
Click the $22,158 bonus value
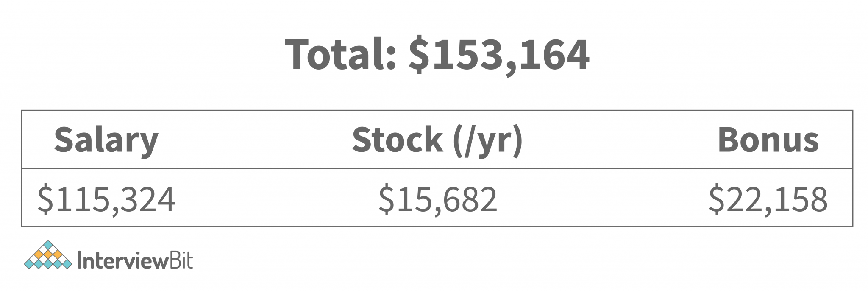[x=768, y=199]
